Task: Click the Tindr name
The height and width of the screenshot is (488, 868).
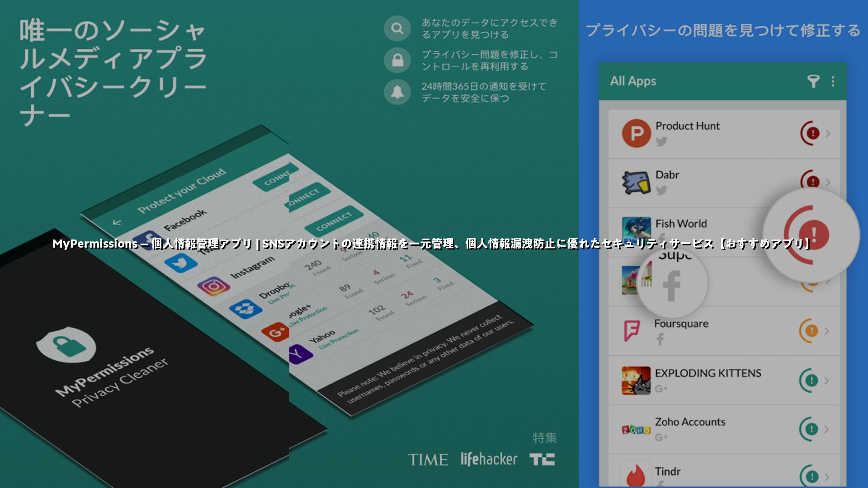Action: (x=667, y=471)
